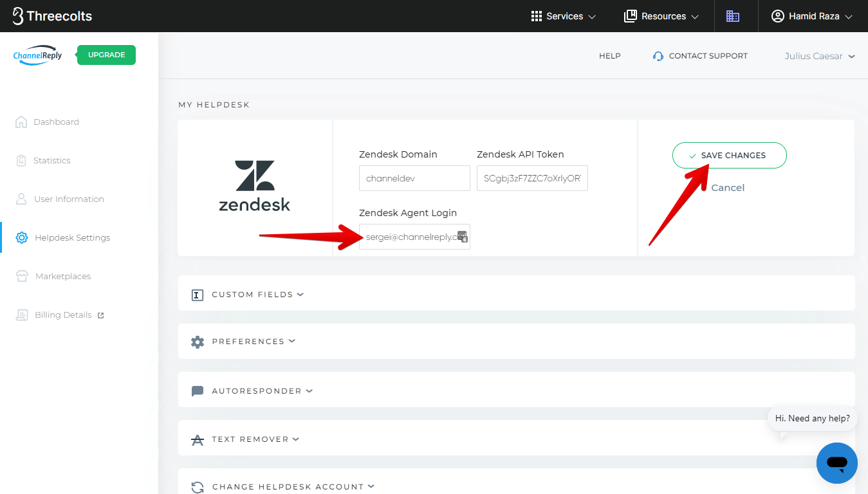Click the Threecolts logo icon
868x494 pixels.
coord(18,16)
